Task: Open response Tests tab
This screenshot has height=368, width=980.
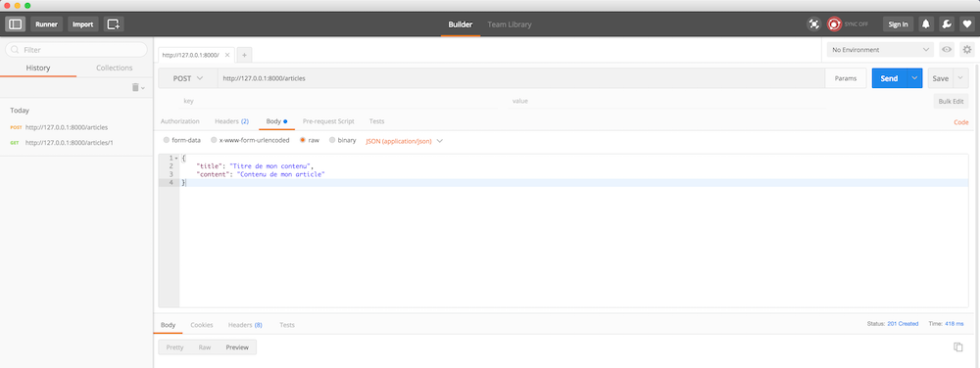Action: click(x=287, y=325)
